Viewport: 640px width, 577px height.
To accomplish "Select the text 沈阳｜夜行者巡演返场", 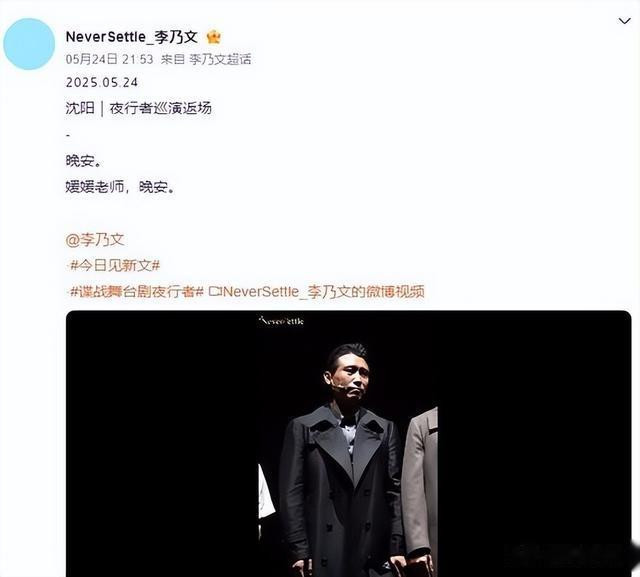I will (139, 109).
